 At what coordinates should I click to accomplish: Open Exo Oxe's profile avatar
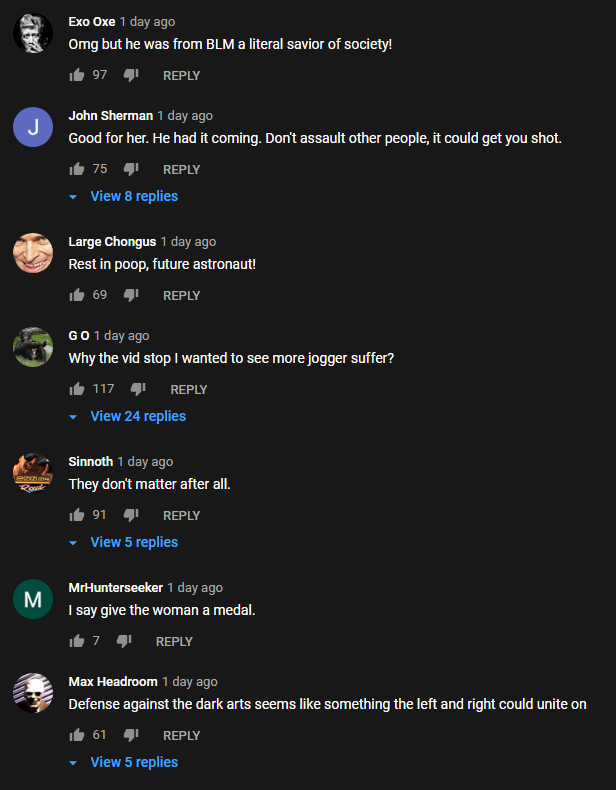point(33,33)
